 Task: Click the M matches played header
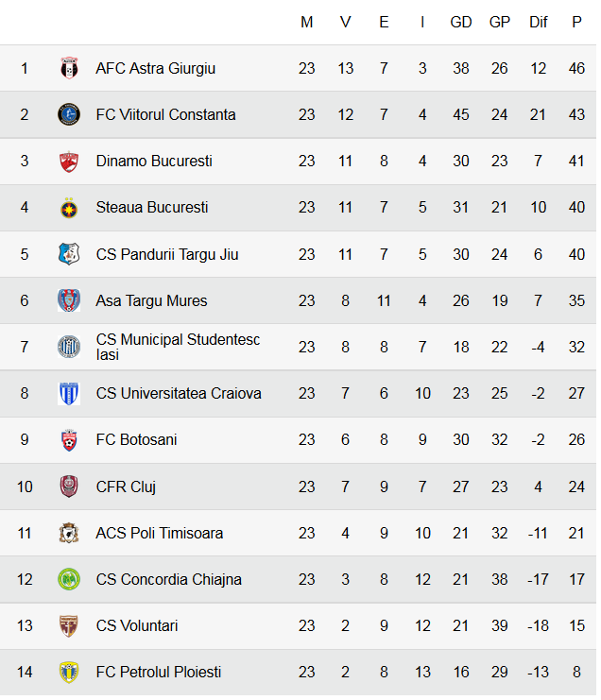[x=307, y=22]
